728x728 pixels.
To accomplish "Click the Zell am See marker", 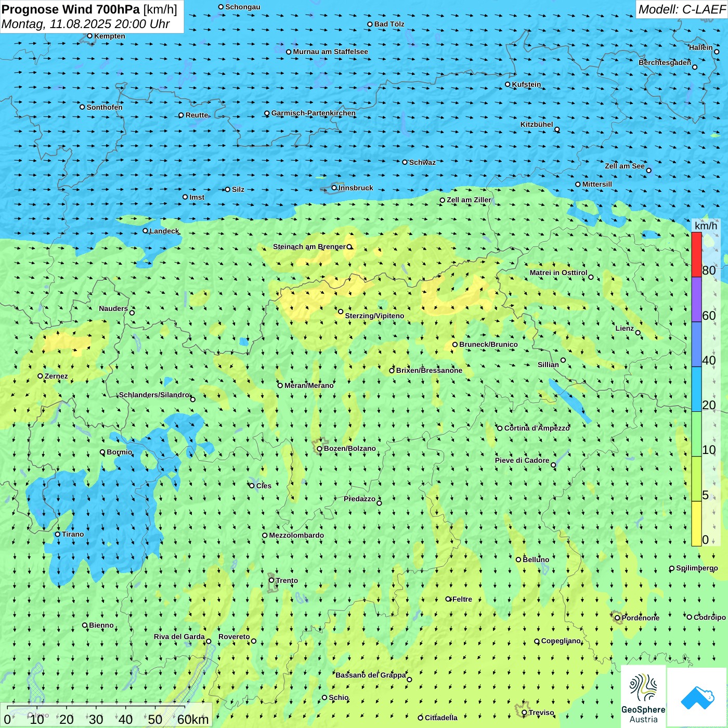I will [648, 170].
